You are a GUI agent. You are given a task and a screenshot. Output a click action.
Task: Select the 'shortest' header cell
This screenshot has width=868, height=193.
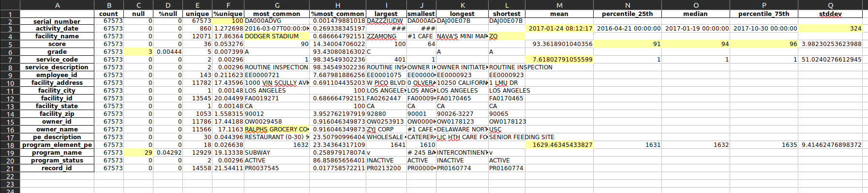[x=507, y=14]
